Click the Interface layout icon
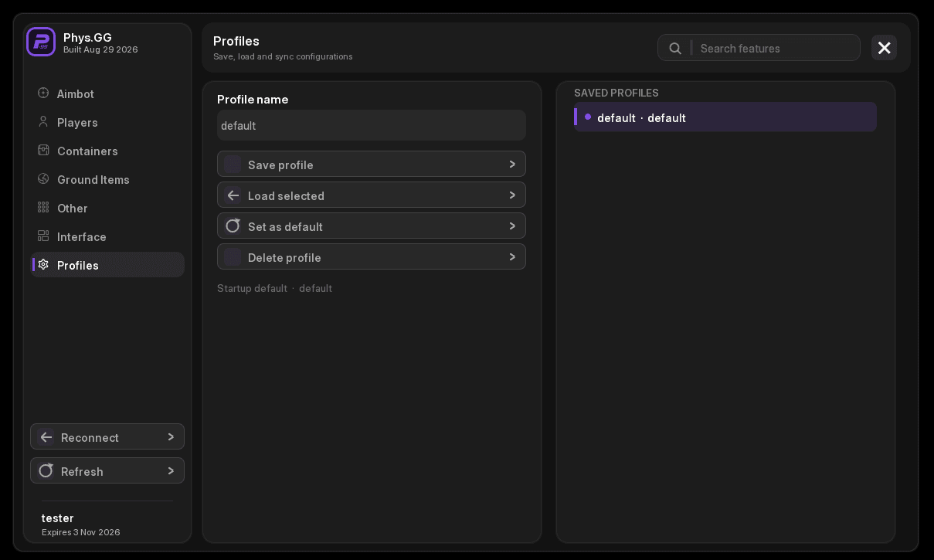934x560 pixels. (x=43, y=236)
